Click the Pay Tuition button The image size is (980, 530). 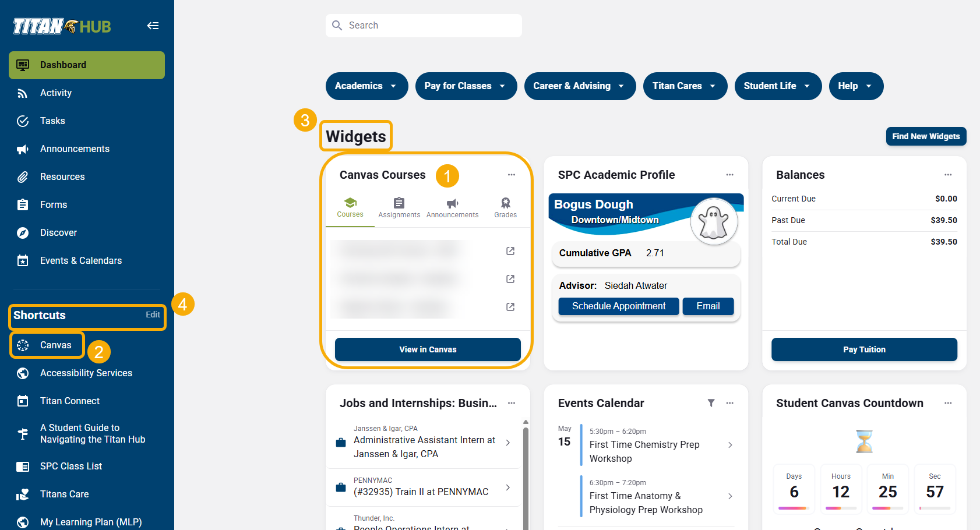coord(864,349)
